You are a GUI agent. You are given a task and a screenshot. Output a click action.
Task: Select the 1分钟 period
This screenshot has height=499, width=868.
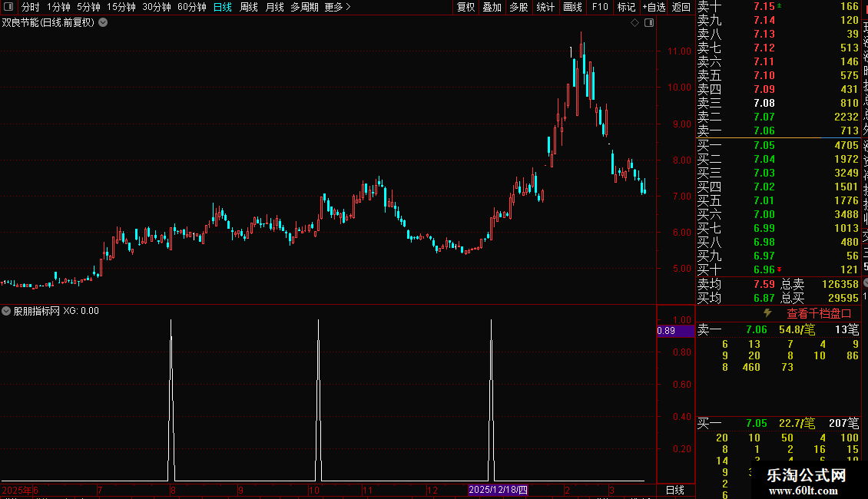(58, 7)
